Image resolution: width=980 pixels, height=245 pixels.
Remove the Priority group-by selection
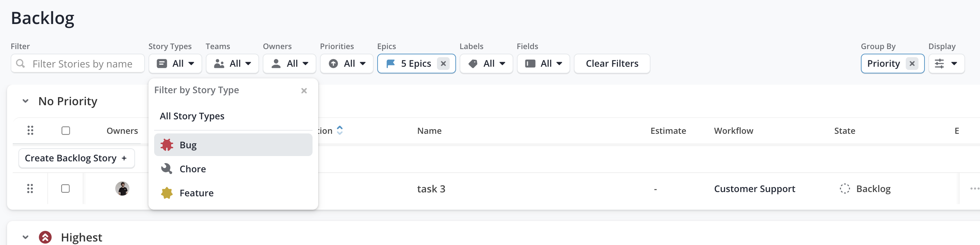(x=912, y=64)
